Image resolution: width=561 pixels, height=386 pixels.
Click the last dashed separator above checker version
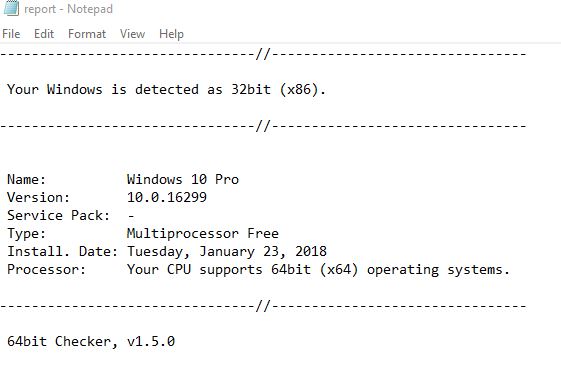263,306
